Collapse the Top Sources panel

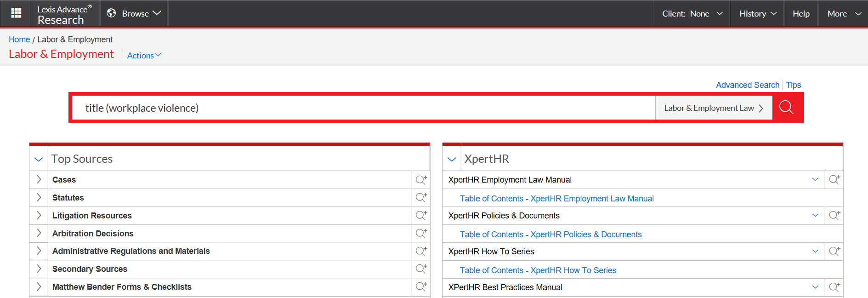coord(39,159)
